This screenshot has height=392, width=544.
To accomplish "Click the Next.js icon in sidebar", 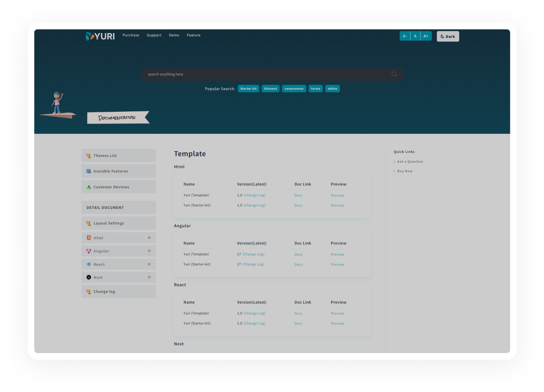I will [x=89, y=277].
